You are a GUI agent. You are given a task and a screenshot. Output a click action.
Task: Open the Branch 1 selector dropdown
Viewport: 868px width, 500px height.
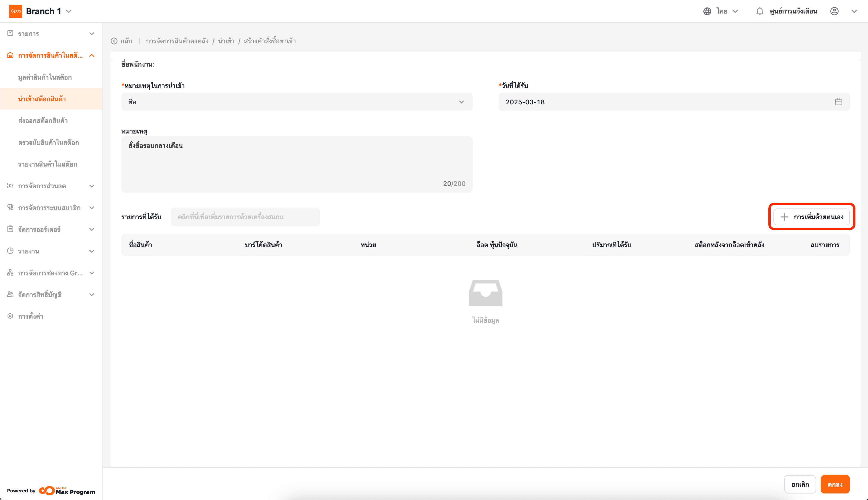click(69, 11)
